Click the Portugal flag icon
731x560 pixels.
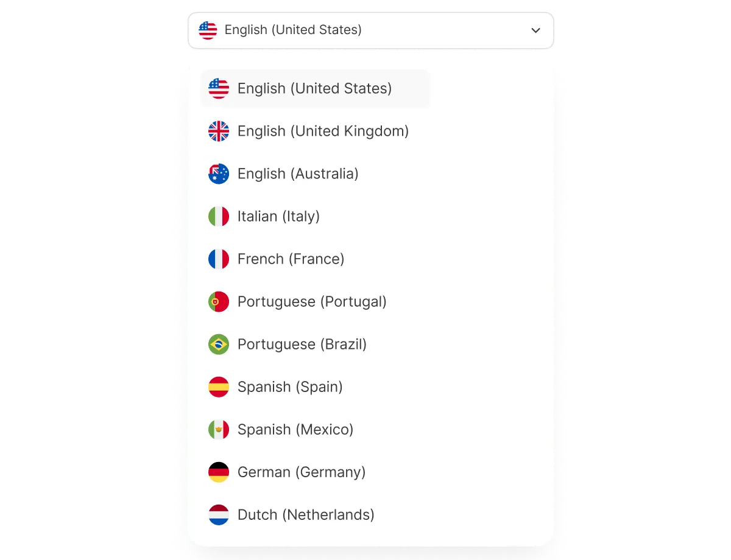coord(218,301)
